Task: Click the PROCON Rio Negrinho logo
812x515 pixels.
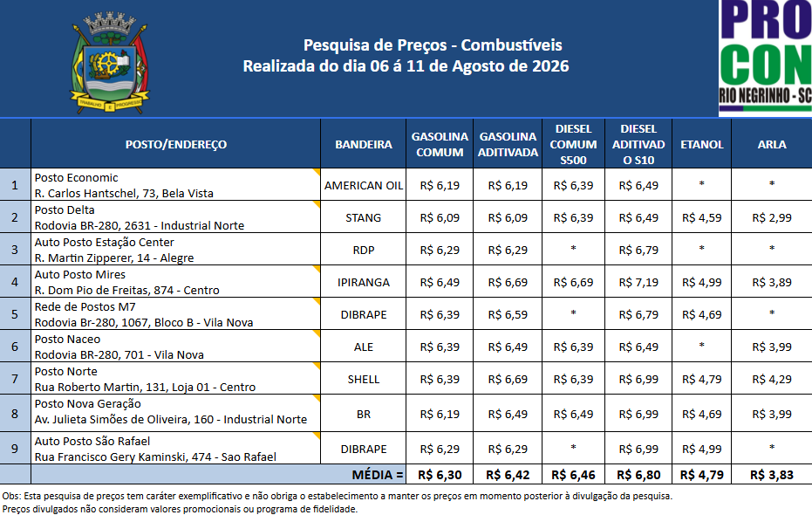Action: click(x=765, y=58)
